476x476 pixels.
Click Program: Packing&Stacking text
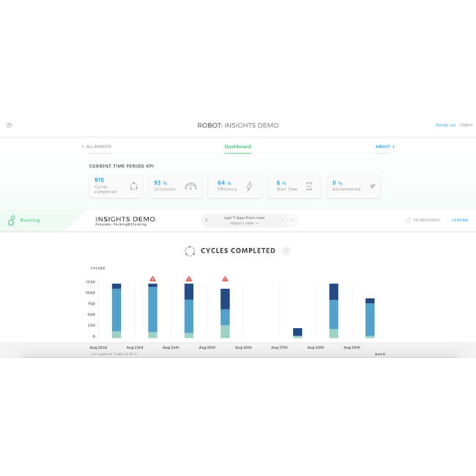tap(121, 224)
